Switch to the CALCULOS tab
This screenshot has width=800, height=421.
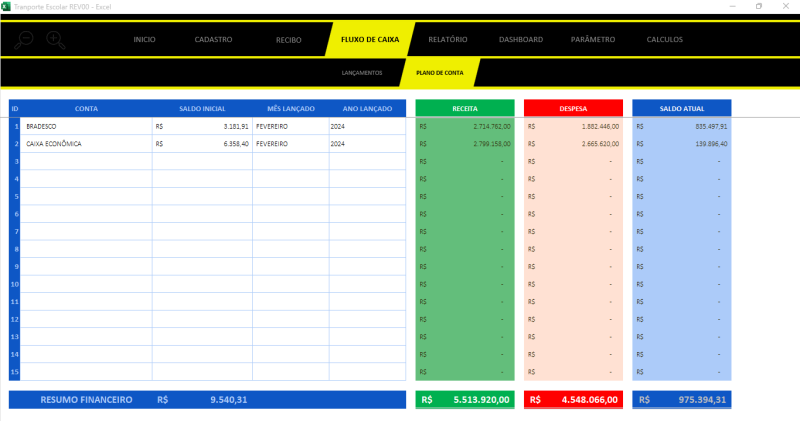tap(664, 40)
